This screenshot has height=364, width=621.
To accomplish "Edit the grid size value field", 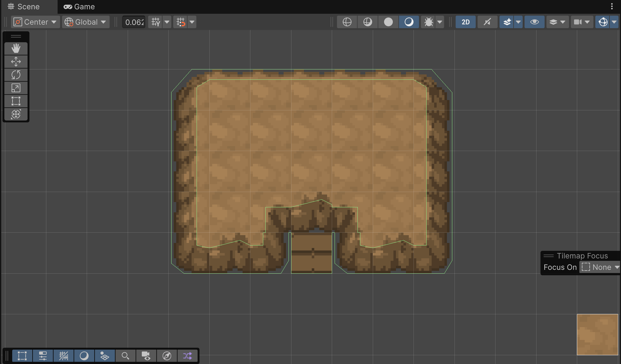I will [x=134, y=22].
